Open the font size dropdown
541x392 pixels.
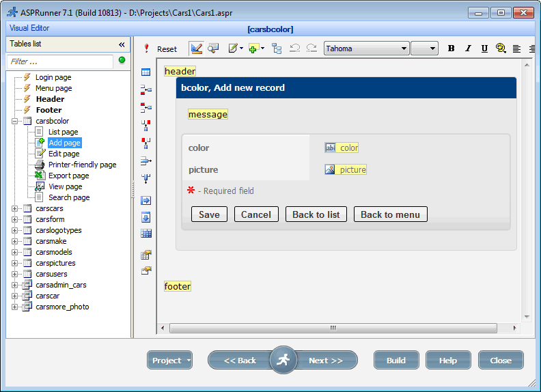pyautogui.click(x=432, y=48)
